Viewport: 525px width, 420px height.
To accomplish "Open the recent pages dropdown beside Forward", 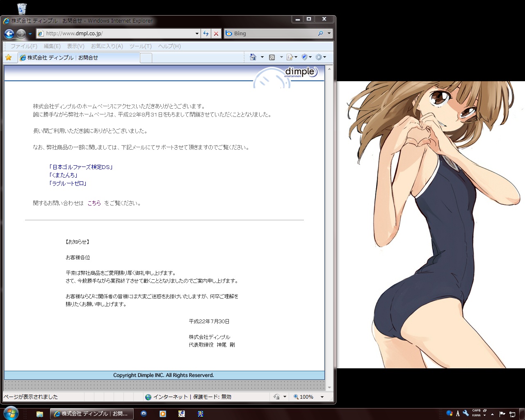I will 30,34.
